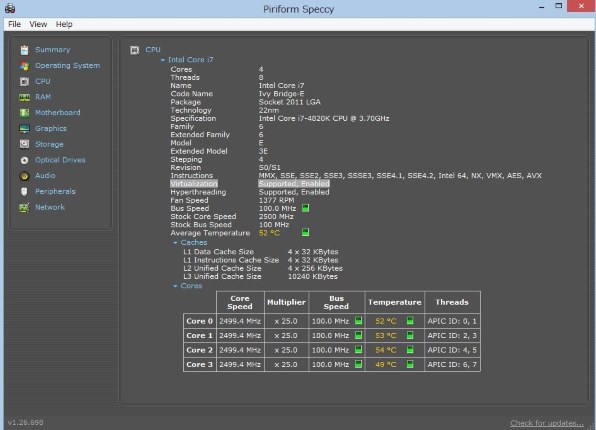Open the Storage section label
The height and width of the screenshot is (430, 596).
click(x=49, y=144)
